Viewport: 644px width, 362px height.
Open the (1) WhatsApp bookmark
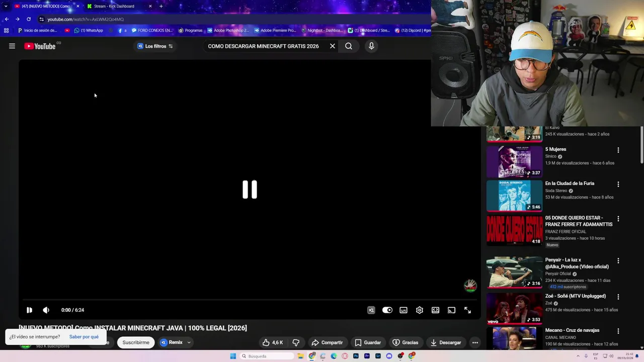[x=89, y=30]
